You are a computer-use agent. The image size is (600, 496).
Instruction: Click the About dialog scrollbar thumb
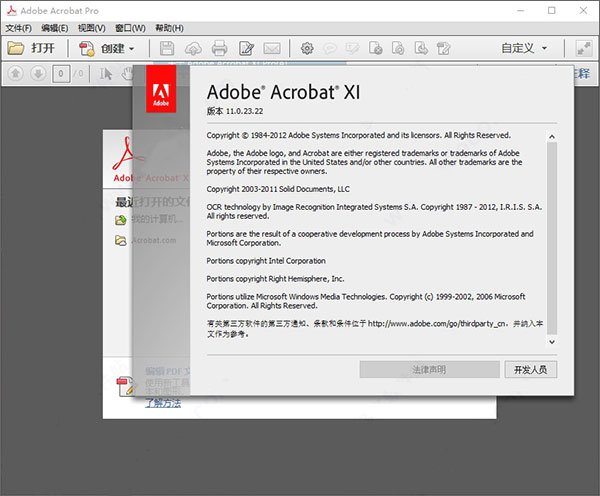[552, 238]
